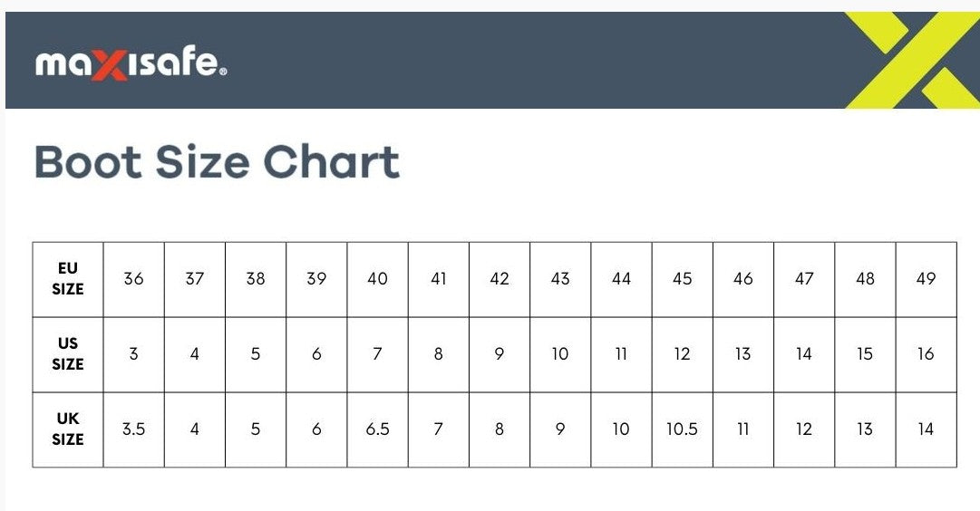
Task: Click the Boot Size Chart heading
Action: (x=217, y=162)
